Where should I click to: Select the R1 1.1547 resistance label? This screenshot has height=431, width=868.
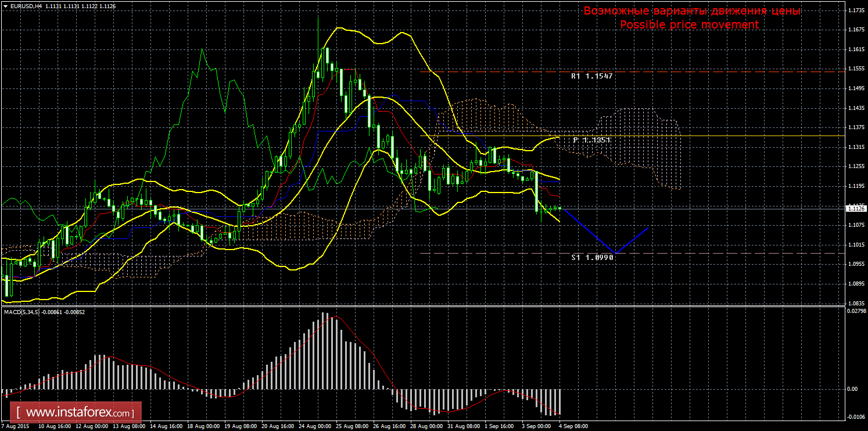pyautogui.click(x=591, y=76)
